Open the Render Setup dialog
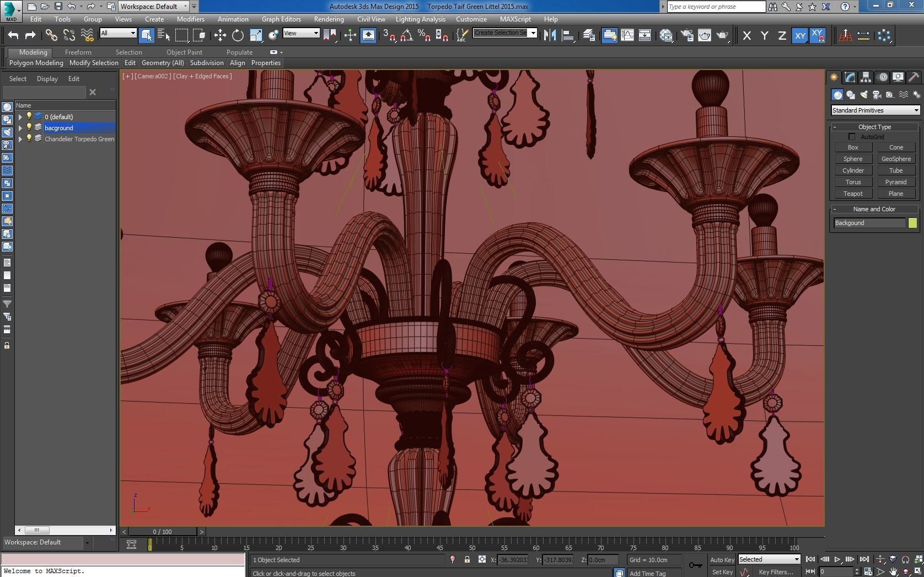The width and height of the screenshot is (924, 577). pos(687,35)
